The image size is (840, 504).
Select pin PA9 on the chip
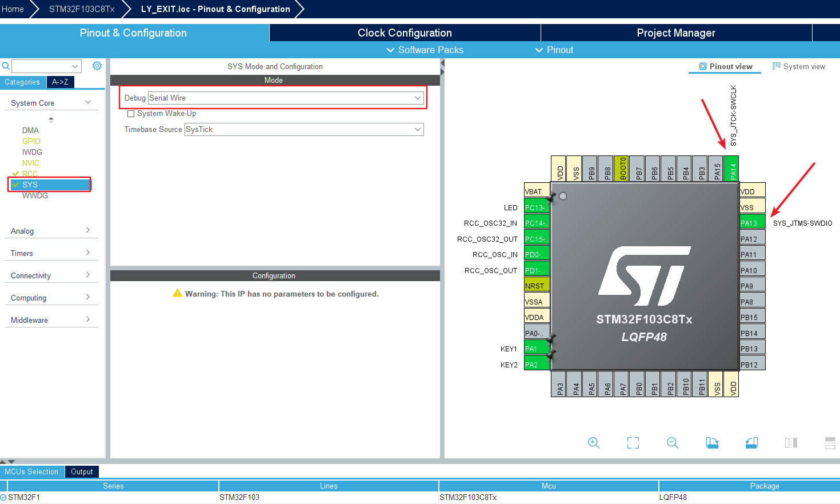point(752,286)
